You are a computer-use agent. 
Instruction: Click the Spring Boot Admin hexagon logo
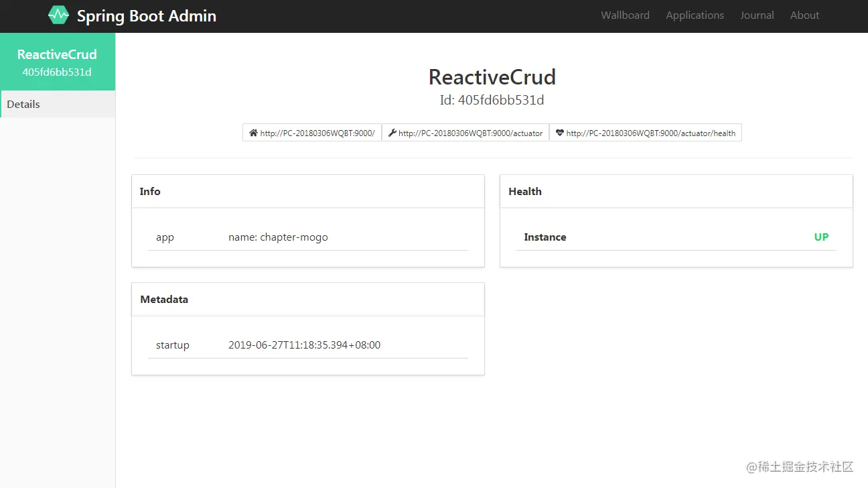(x=59, y=15)
